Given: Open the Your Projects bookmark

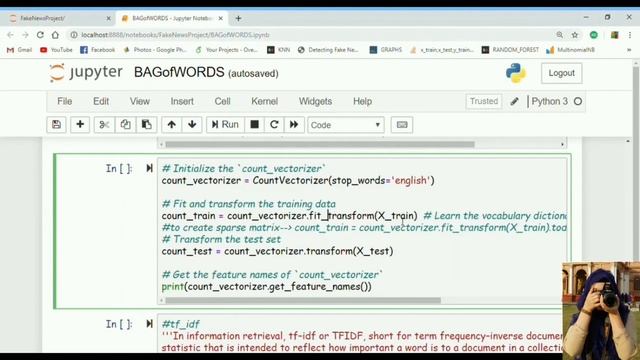Looking at the screenshot, I should 227,50.
